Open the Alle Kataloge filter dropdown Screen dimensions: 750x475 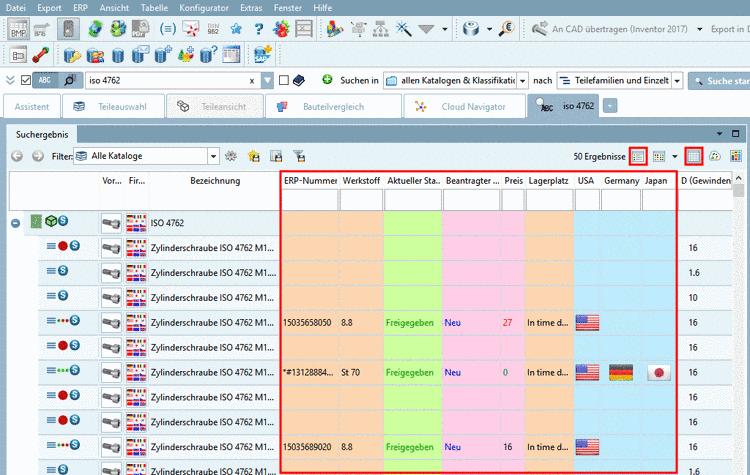pos(213,156)
